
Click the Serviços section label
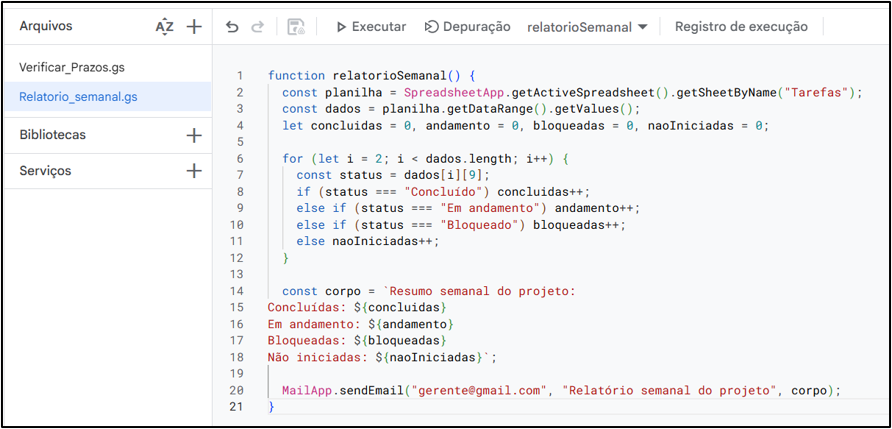(46, 171)
